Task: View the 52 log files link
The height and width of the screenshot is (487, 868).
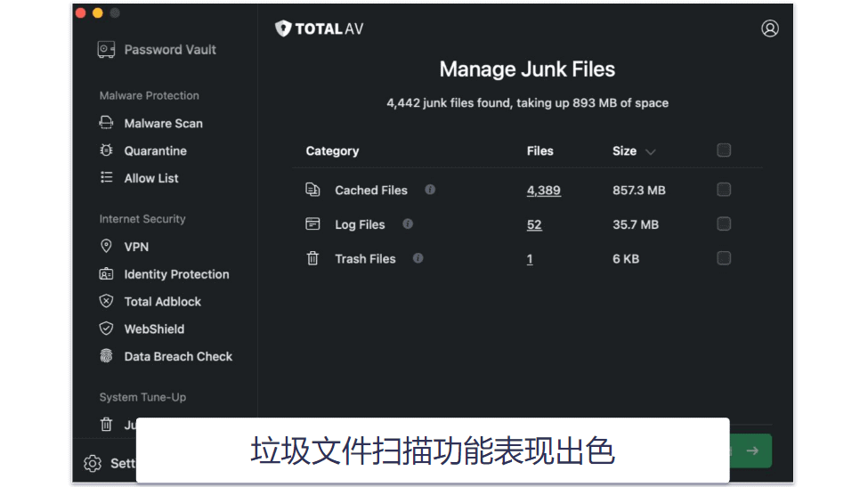Action: tap(534, 224)
